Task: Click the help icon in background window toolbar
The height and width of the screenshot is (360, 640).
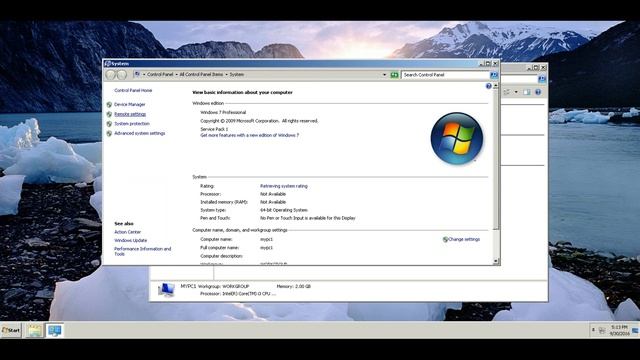Action: pos(538,92)
